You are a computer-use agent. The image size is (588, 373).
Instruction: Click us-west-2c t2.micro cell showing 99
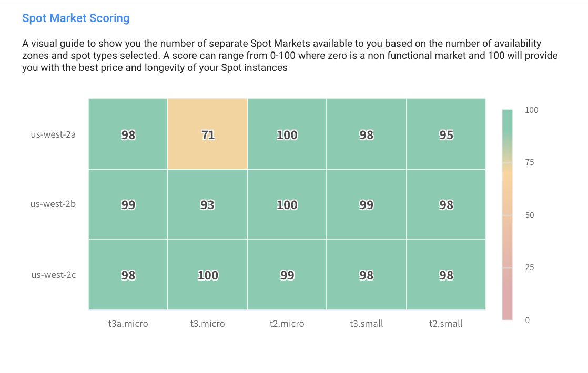[287, 275]
